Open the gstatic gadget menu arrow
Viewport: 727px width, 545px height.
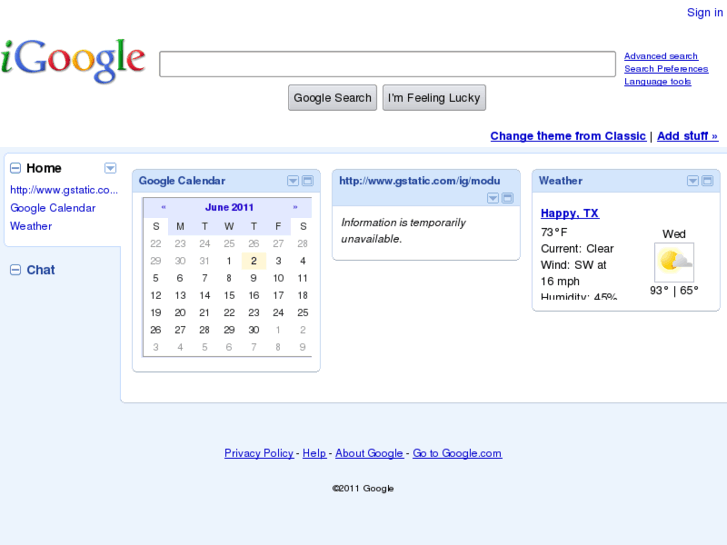493,199
